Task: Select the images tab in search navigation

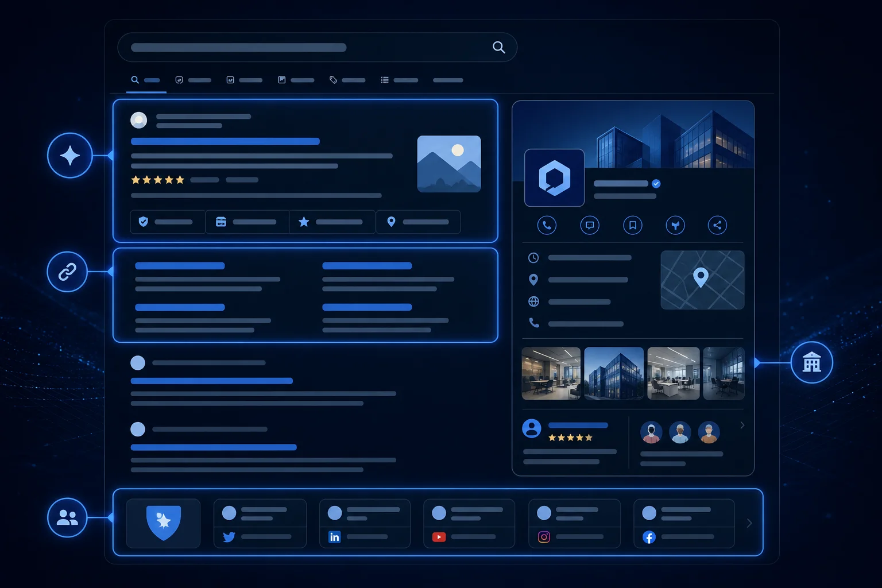Action: [296, 80]
